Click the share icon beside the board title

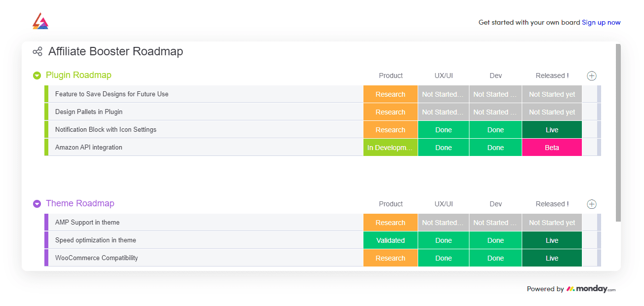coord(37,51)
